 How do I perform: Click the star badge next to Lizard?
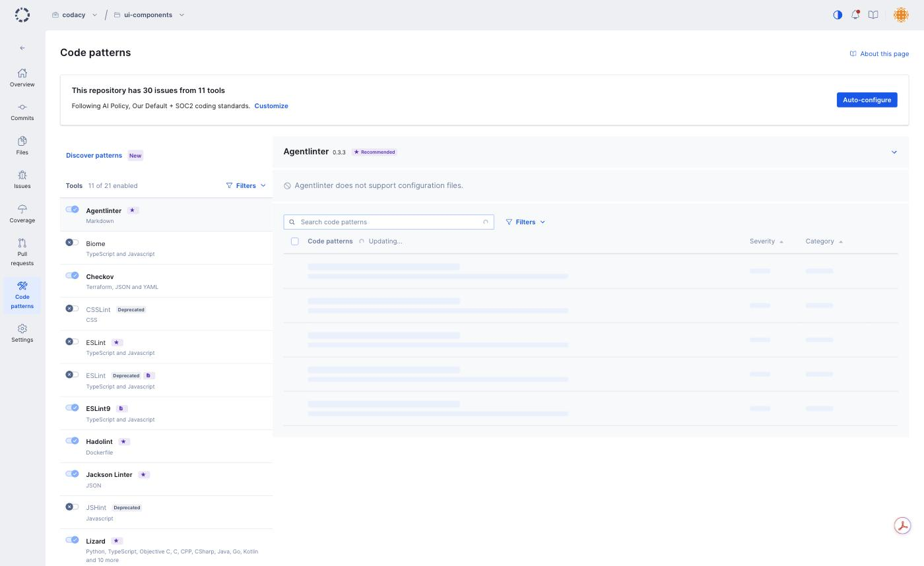click(116, 541)
